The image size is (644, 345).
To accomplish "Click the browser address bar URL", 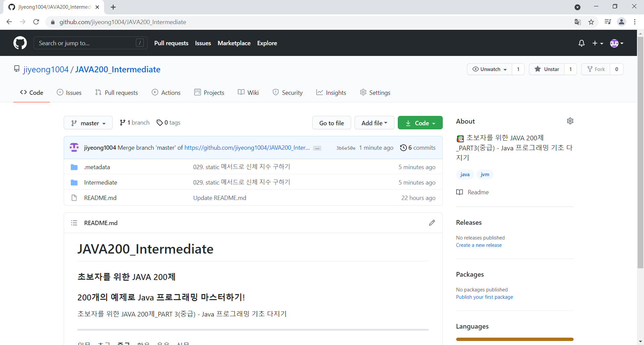I will 123,22.
